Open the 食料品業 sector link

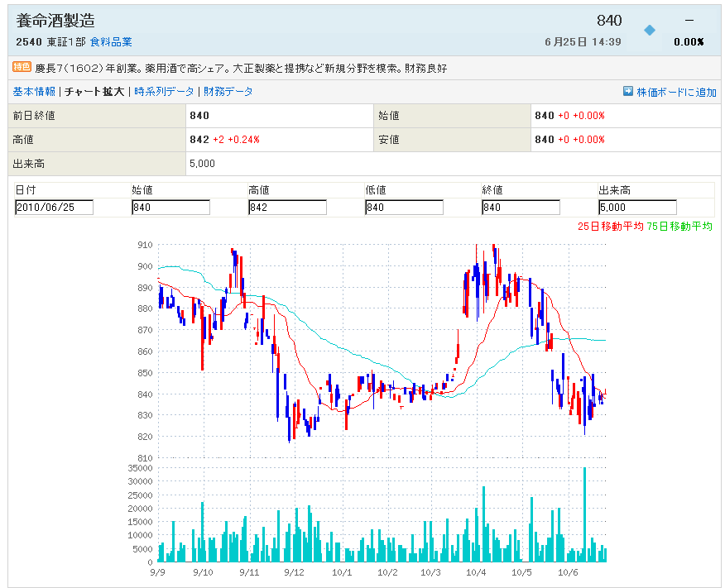111,42
